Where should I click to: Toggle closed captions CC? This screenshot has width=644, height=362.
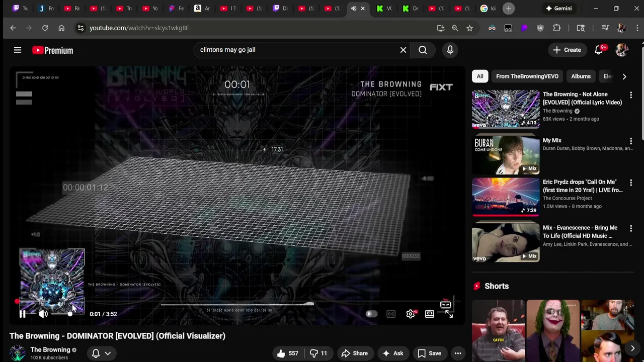click(391, 314)
